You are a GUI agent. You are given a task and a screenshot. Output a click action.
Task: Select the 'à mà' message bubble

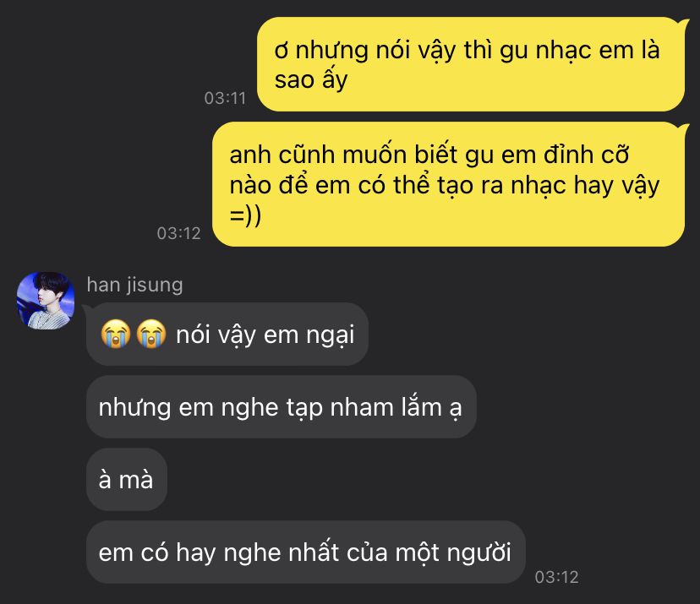pos(127,480)
